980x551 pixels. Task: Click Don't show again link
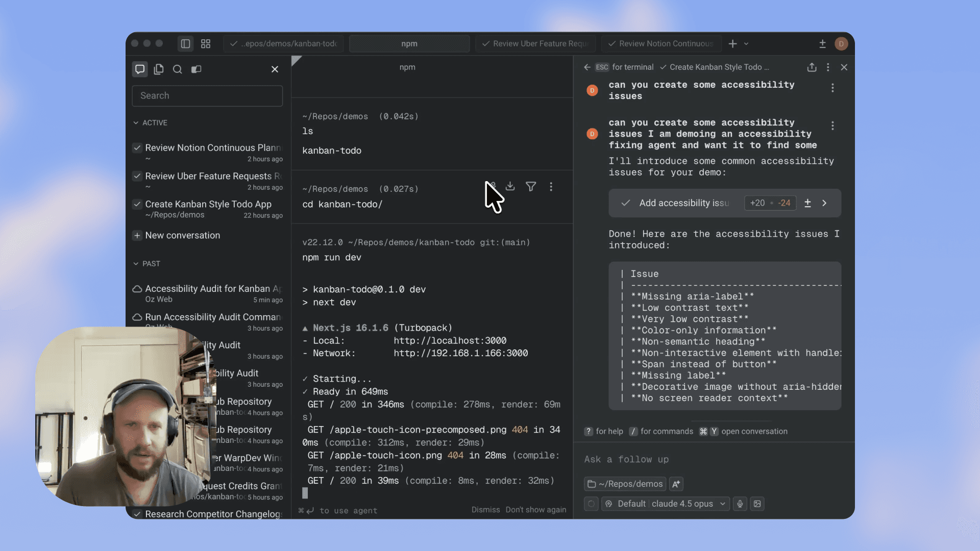coord(535,510)
